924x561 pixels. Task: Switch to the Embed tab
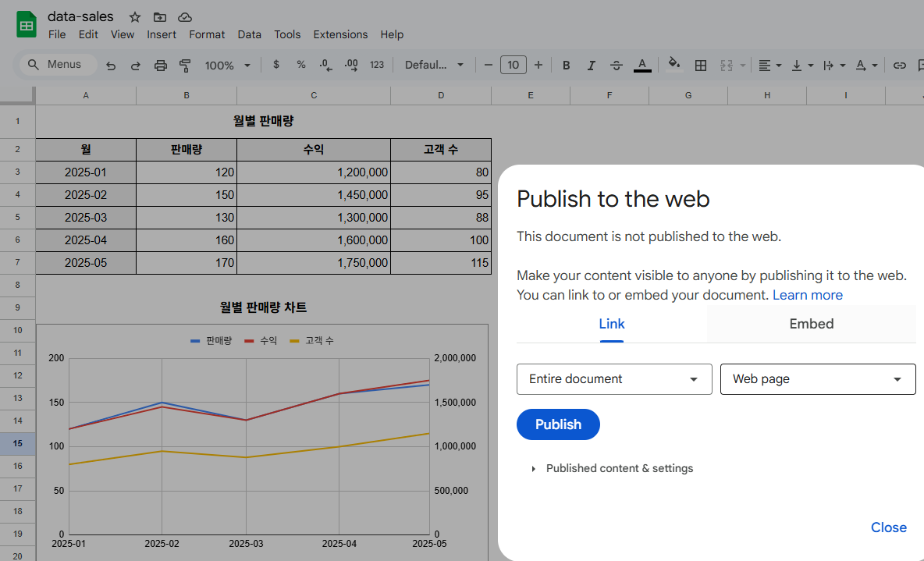[x=812, y=324]
